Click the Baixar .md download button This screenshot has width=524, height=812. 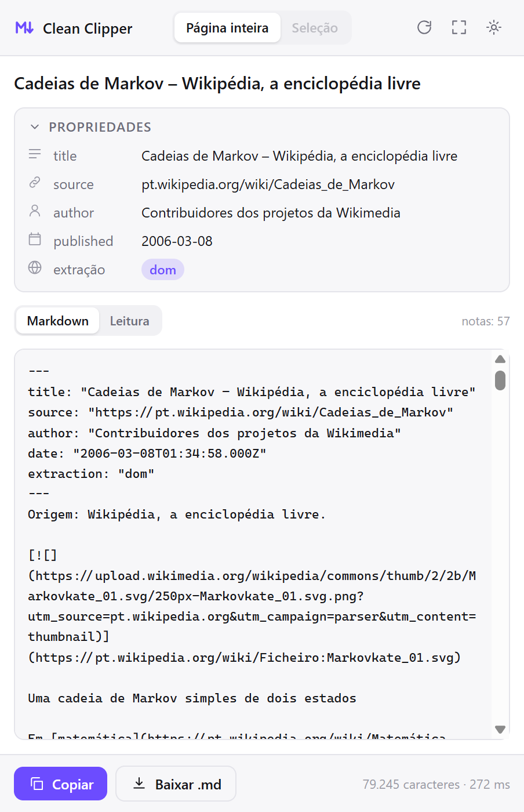pyautogui.click(x=176, y=784)
